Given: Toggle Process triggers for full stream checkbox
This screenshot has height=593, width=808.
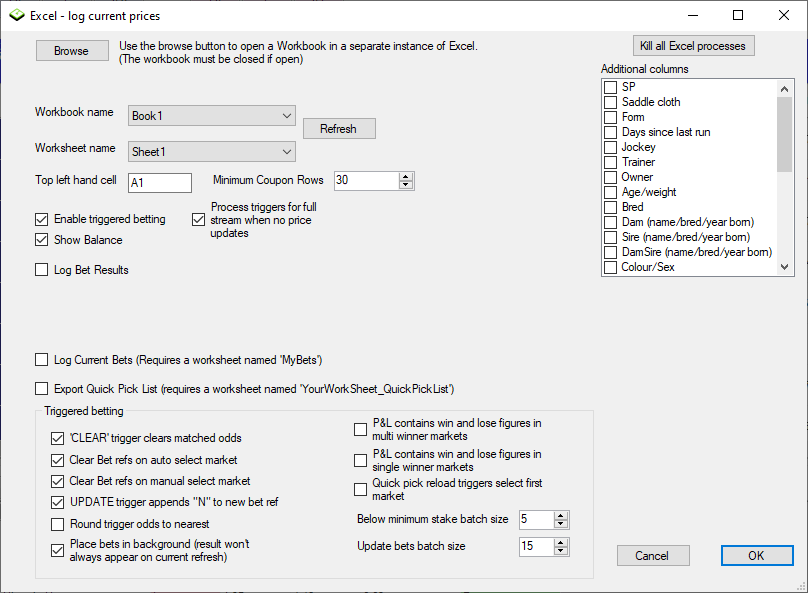Looking at the screenshot, I should (198, 220).
